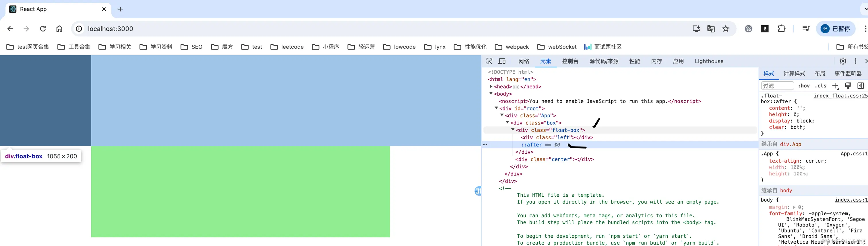Switch to the 网络 DevTools tab
868x246 pixels.
pos(524,61)
